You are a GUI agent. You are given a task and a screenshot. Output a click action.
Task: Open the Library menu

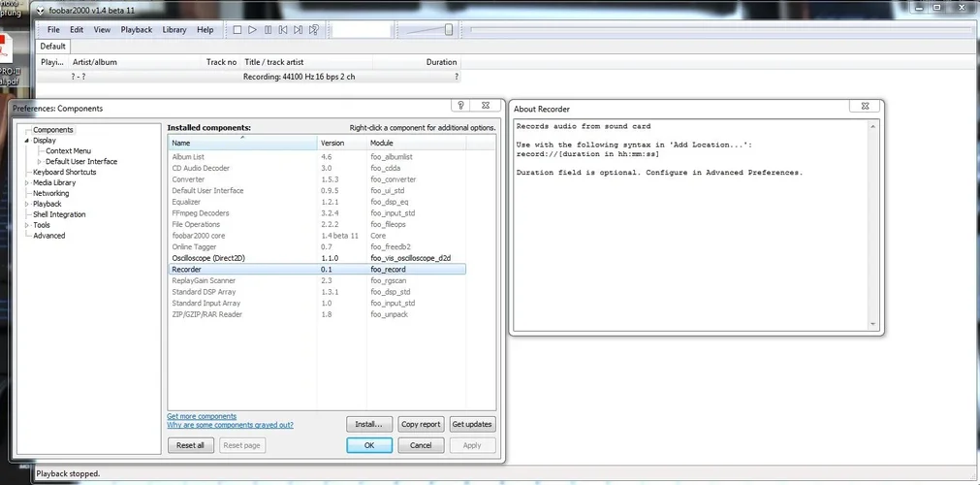tap(174, 30)
